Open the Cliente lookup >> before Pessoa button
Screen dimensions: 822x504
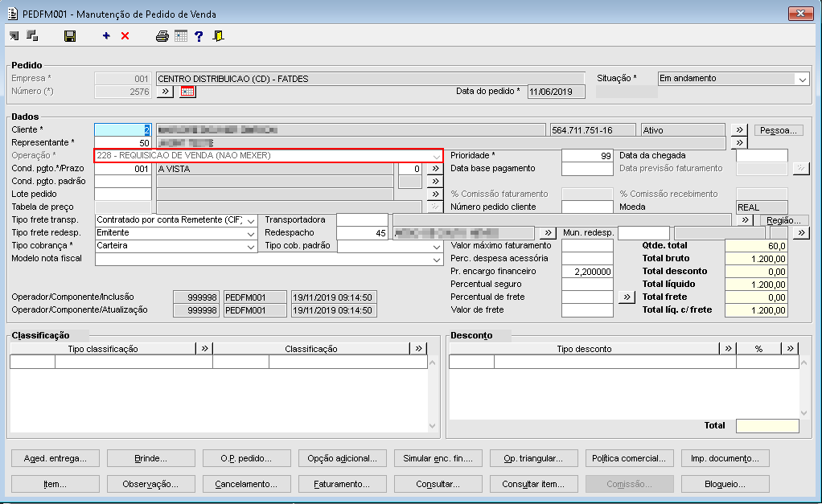(739, 130)
